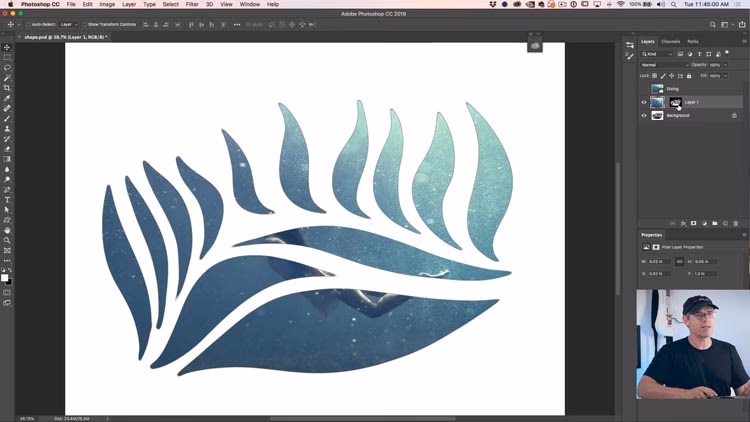Screen dimensions: 750x422
Task: Switch to the Channels tab
Action: 670,41
